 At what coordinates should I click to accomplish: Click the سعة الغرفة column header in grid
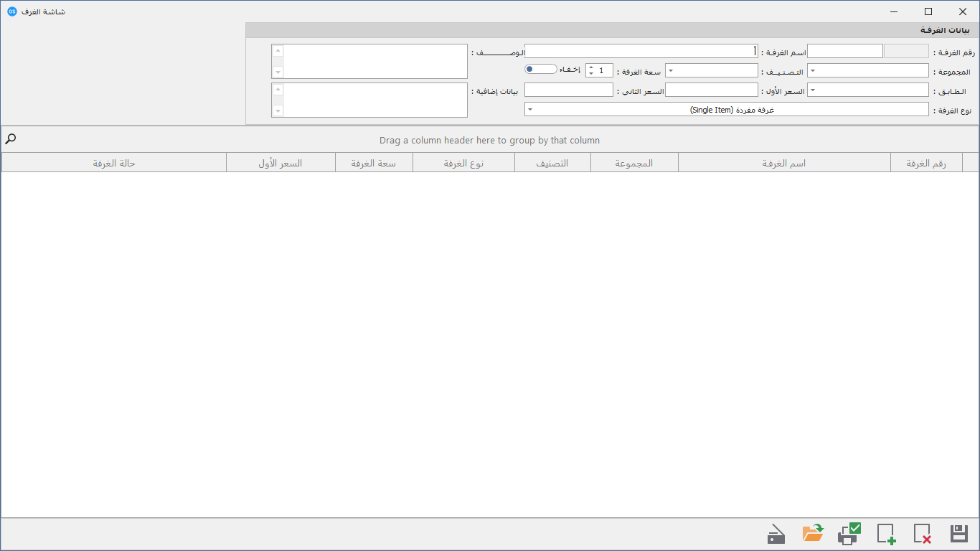374,163
